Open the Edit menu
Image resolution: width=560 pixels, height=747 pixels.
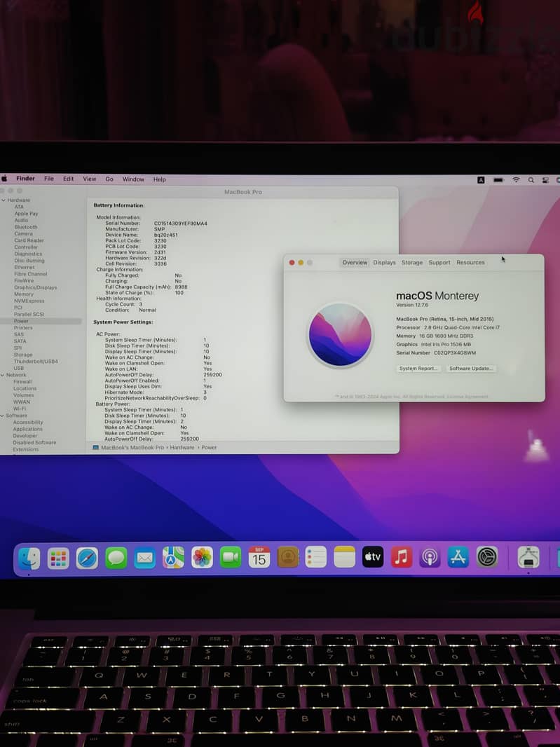tap(68, 179)
